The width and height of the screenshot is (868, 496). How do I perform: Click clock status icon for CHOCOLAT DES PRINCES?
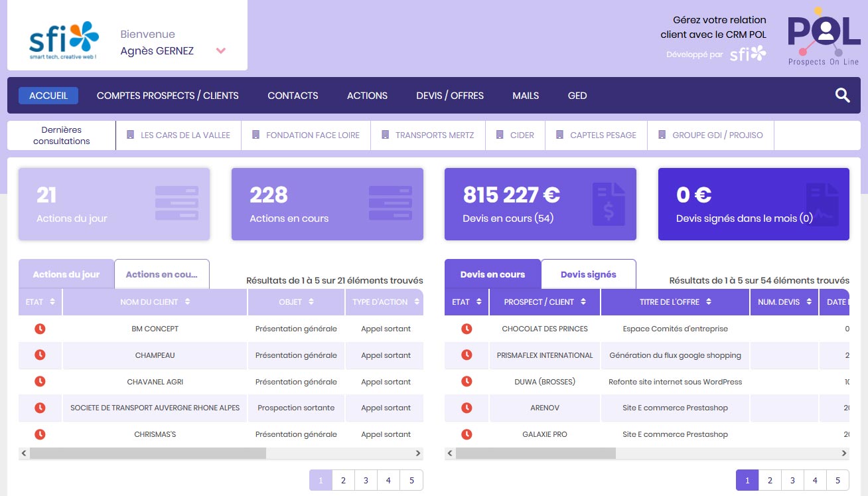(x=467, y=329)
